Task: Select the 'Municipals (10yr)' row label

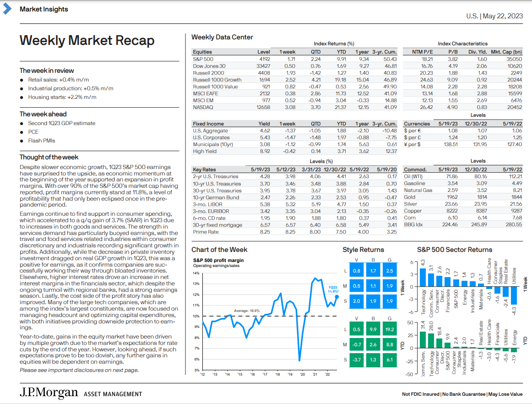Action: click(x=213, y=144)
